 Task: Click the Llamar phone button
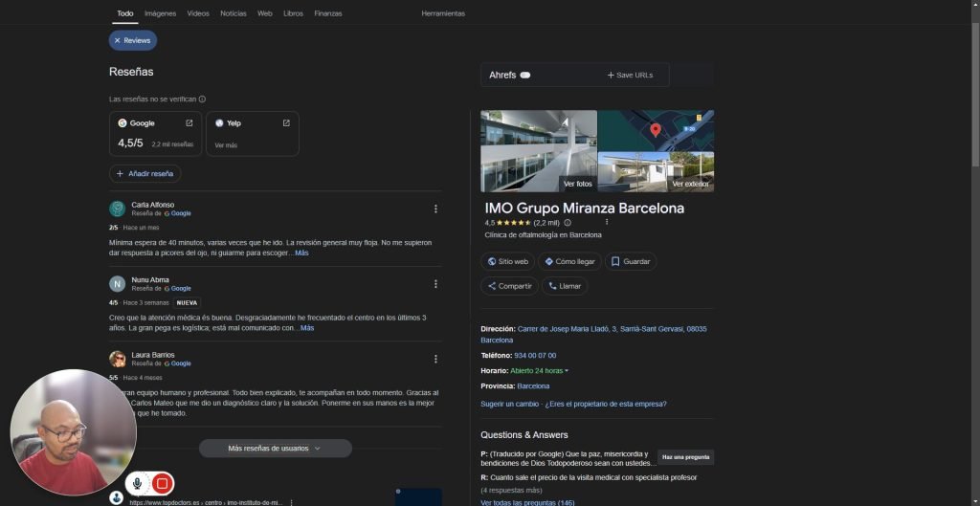[565, 286]
